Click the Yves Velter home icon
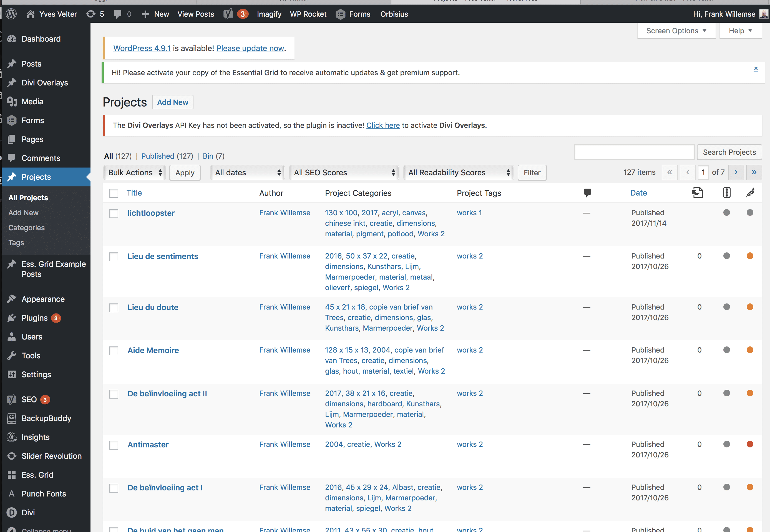Screen dimensions: 770x532 click(30, 14)
